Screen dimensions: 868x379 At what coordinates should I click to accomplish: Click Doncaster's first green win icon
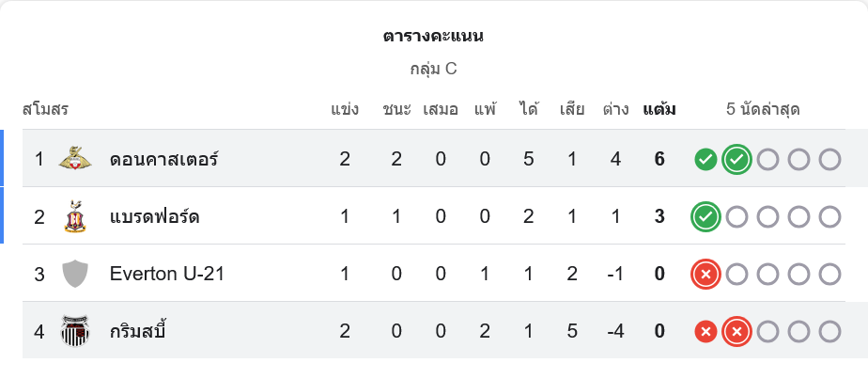pyautogui.click(x=705, y=160)
